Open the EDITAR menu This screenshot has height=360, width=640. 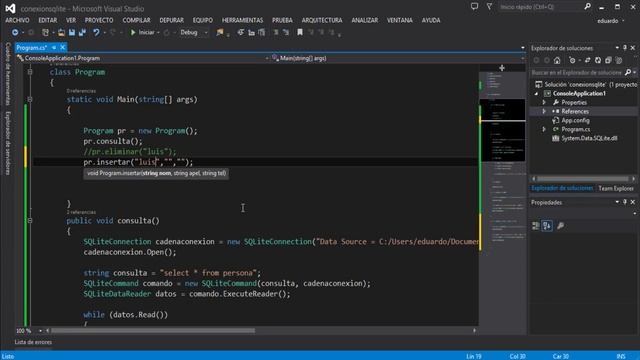pyautogui.click(x=48, y=20)
